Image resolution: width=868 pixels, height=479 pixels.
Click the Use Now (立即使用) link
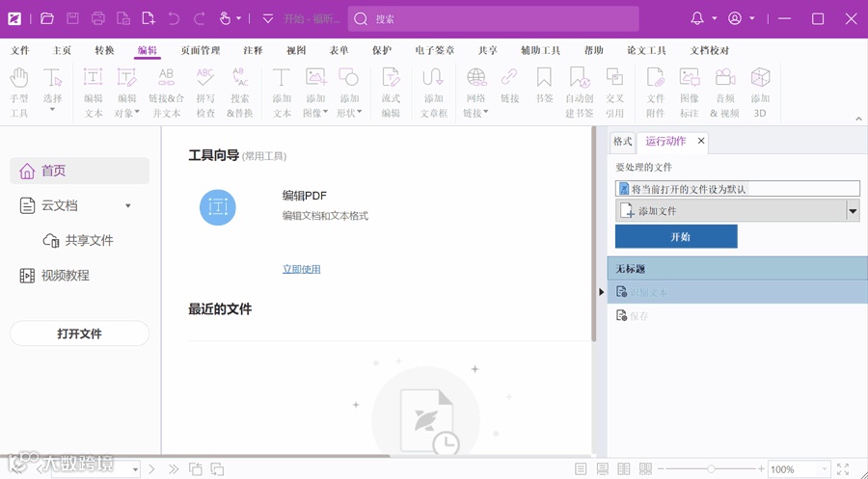(x=302, y=269)
